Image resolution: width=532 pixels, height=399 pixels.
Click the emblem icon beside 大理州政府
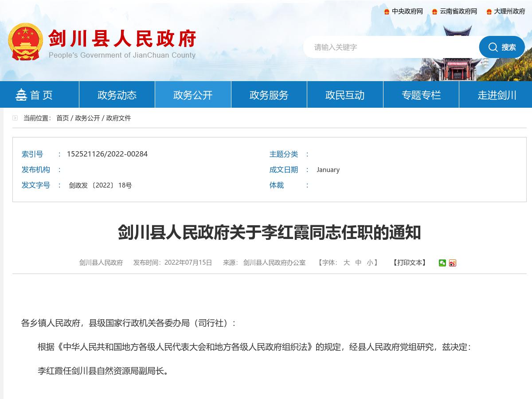488,11
